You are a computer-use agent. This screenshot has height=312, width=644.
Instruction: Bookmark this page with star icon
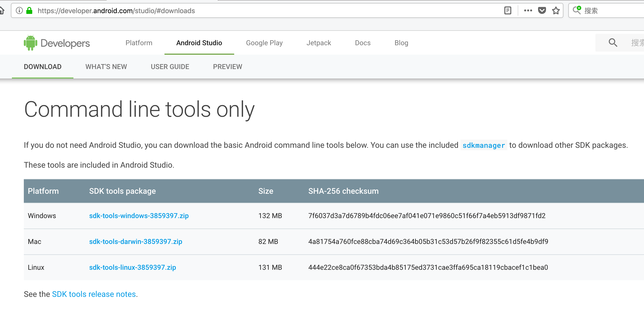(x=556, y=10)
